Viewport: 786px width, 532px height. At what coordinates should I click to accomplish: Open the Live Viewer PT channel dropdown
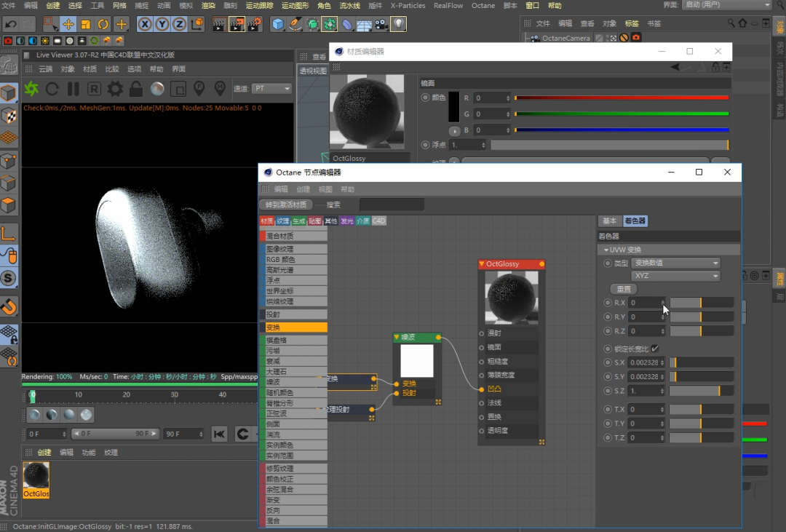(271, 88)
